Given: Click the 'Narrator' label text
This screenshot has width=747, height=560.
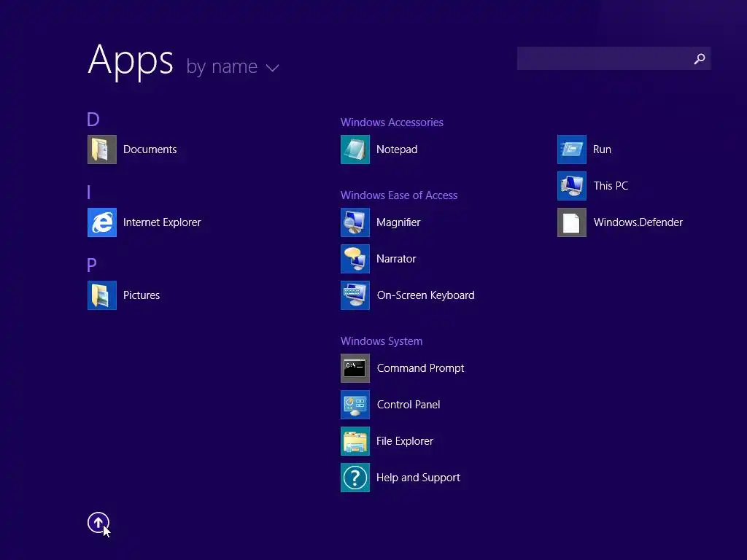Looking at the screenshot, I should (x=396, y=259).
